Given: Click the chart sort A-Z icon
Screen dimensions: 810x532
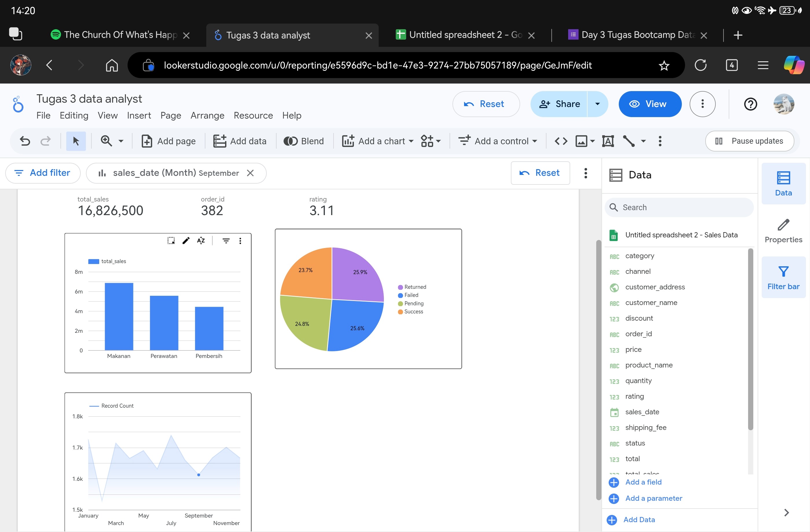Looking at the screenshot, I should [x=201, y=241].
